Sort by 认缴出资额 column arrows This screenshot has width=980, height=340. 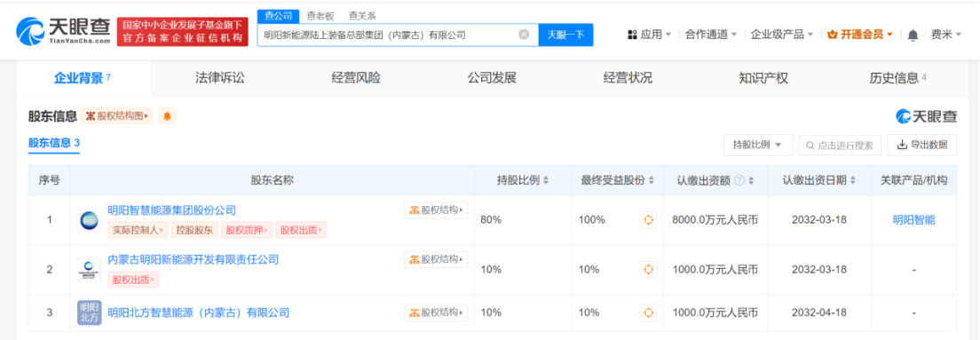click(751, 180)
